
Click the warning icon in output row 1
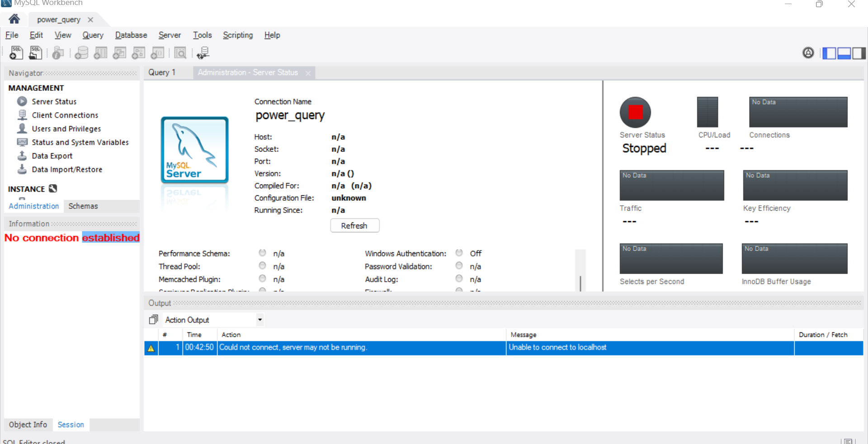click(151, 348)
